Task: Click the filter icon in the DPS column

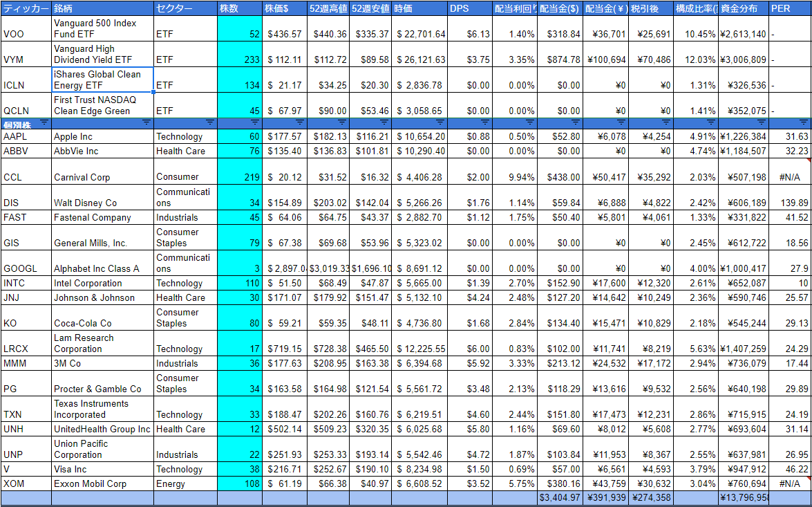Action: (x=485, y=123)
